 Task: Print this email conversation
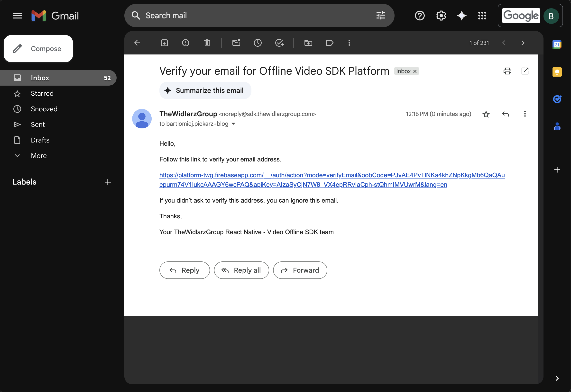(507, 71)
